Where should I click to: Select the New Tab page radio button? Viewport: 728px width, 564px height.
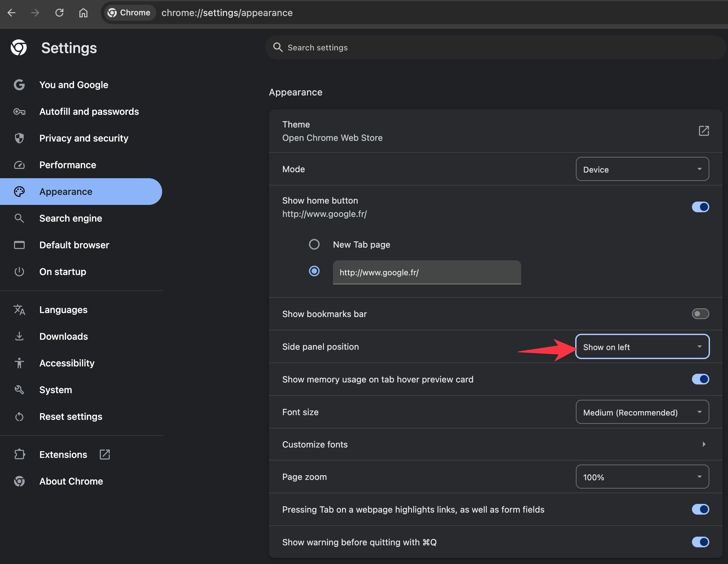[x=314, y=244]
